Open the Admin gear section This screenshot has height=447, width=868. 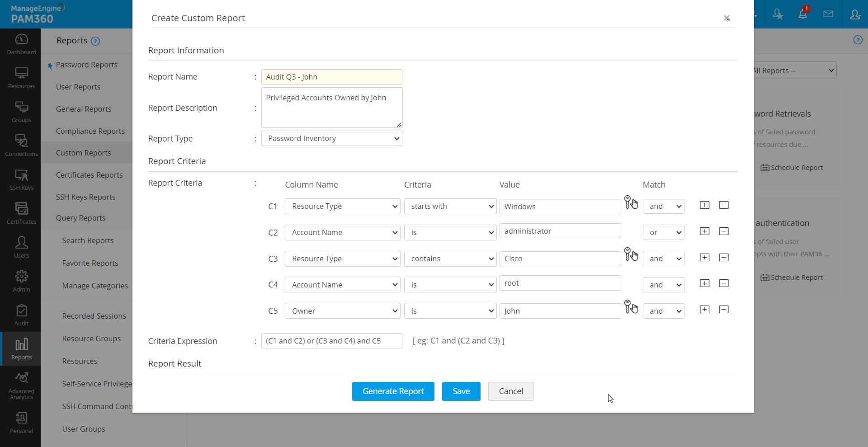click(x=21, y=281)
